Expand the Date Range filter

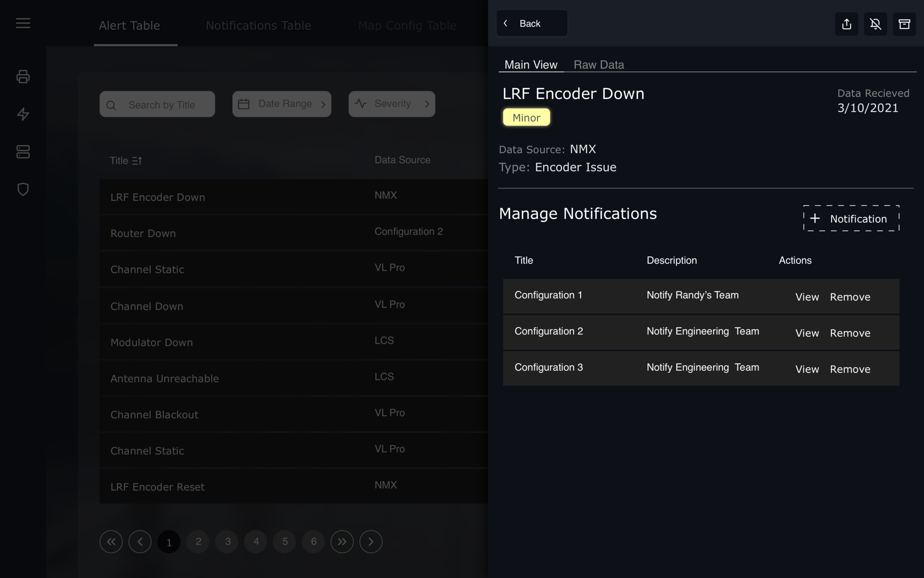point(281,104)
